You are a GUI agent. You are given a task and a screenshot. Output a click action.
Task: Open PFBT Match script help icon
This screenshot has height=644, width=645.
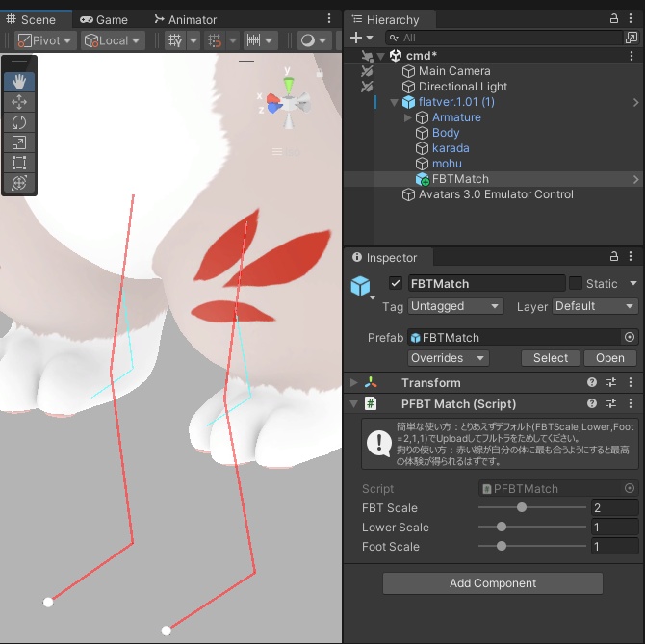(x=591, y=403)
